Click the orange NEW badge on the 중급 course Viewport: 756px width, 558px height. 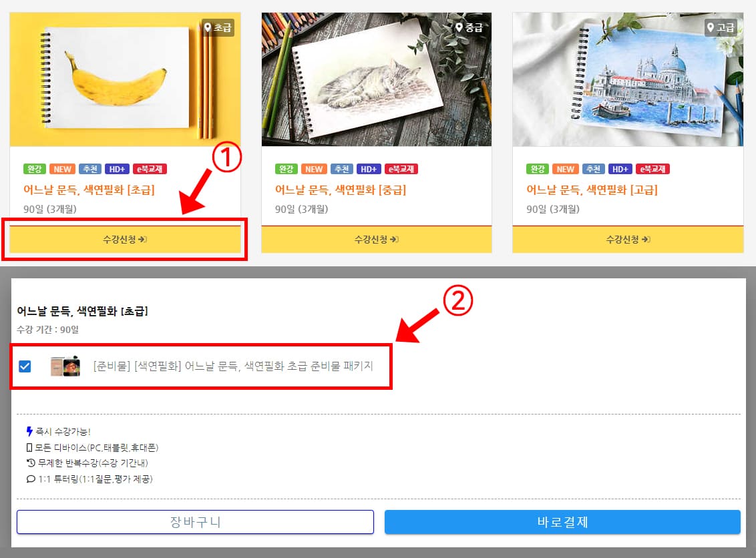314,169
